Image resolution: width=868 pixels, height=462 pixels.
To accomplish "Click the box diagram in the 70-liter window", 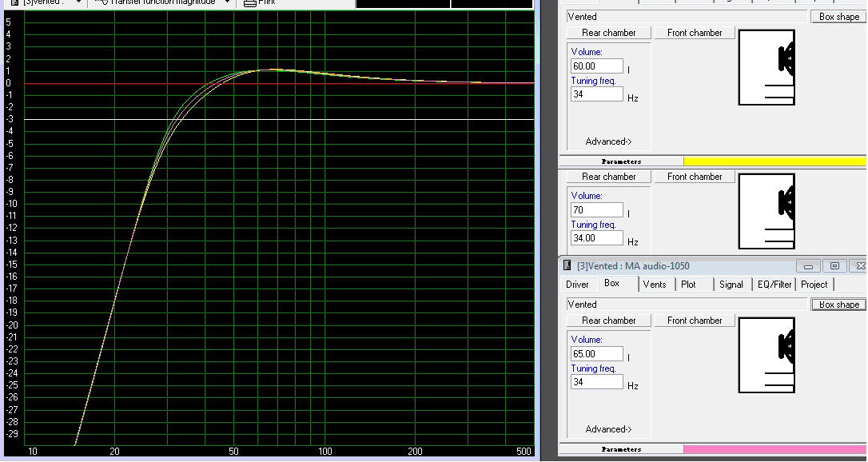I will click(x=766, y=211).
